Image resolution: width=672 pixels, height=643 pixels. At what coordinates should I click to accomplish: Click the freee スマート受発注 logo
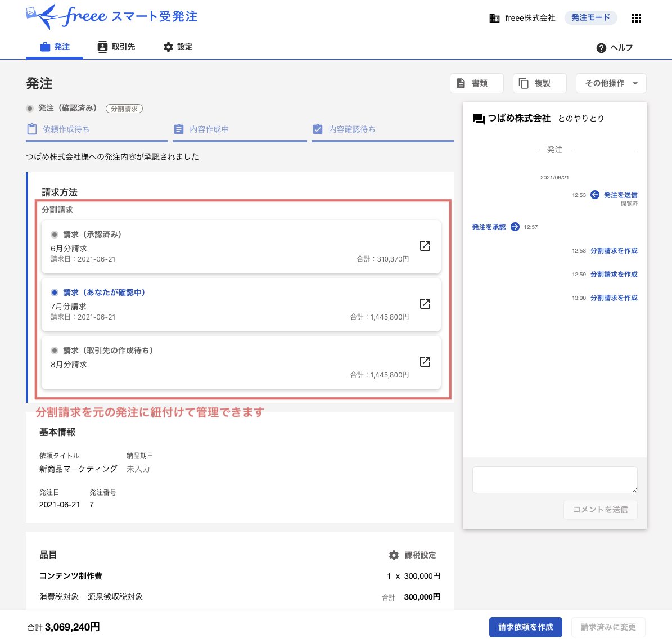110,17
